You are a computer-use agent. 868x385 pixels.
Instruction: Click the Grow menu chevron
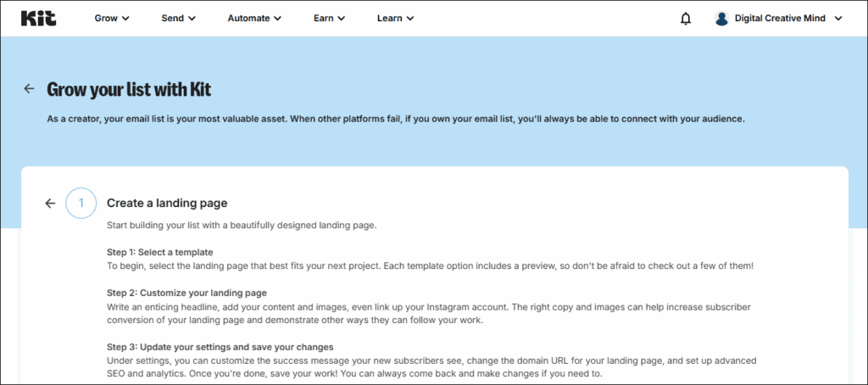click(125, 19)
